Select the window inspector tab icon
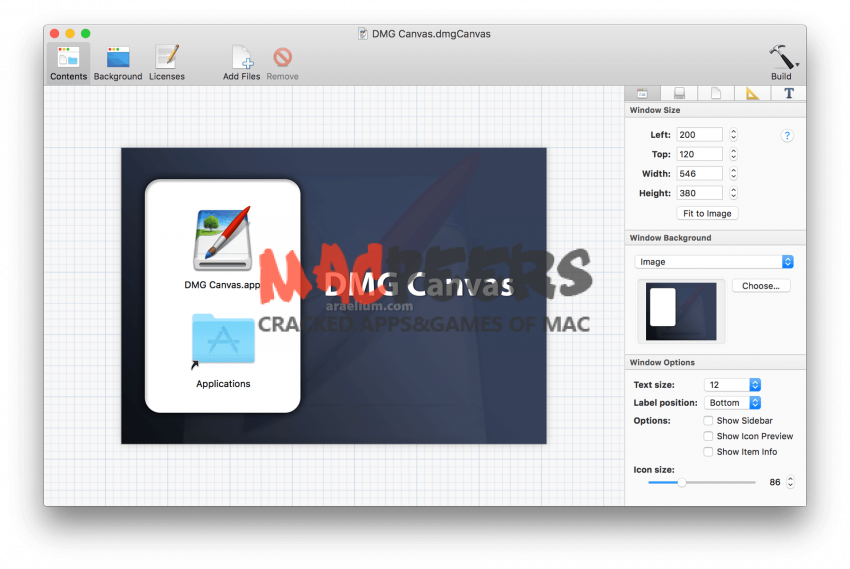 (x=642, y=93)
